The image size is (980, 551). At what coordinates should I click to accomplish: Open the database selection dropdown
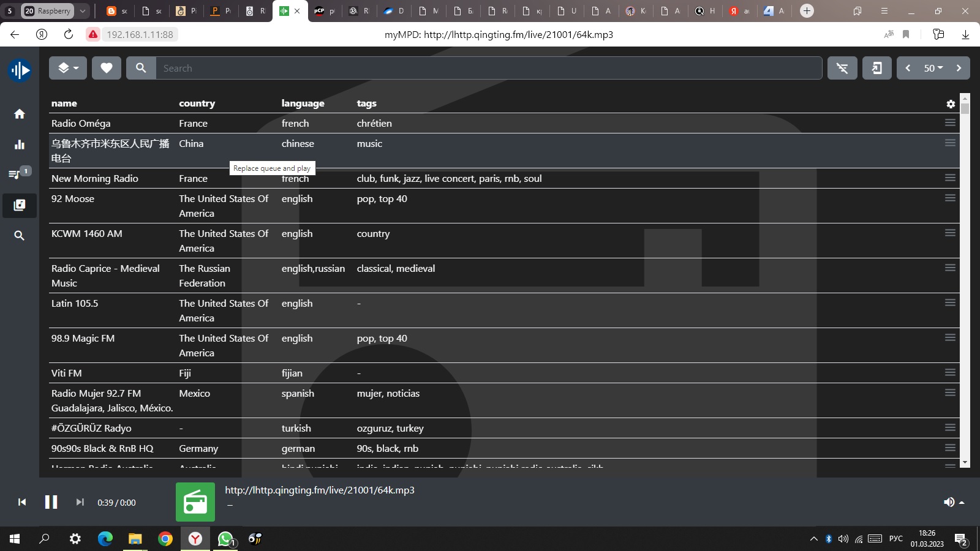(68, 68)
